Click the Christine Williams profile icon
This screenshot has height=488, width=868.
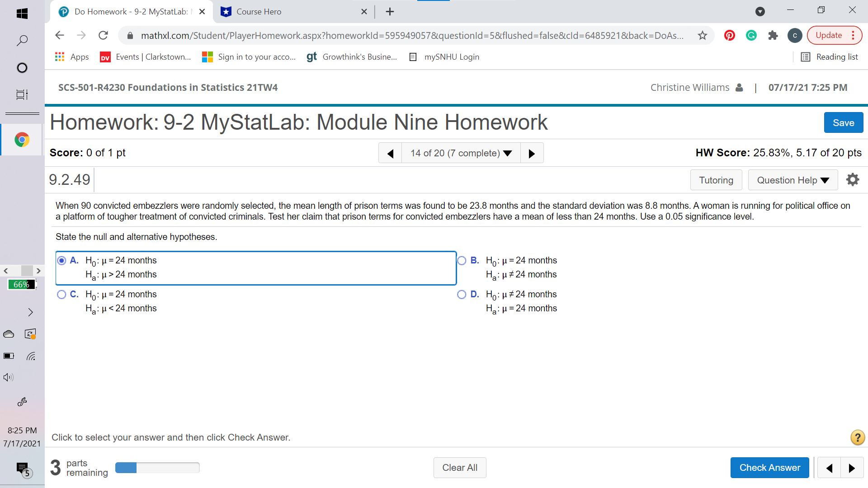click(740, 88)
